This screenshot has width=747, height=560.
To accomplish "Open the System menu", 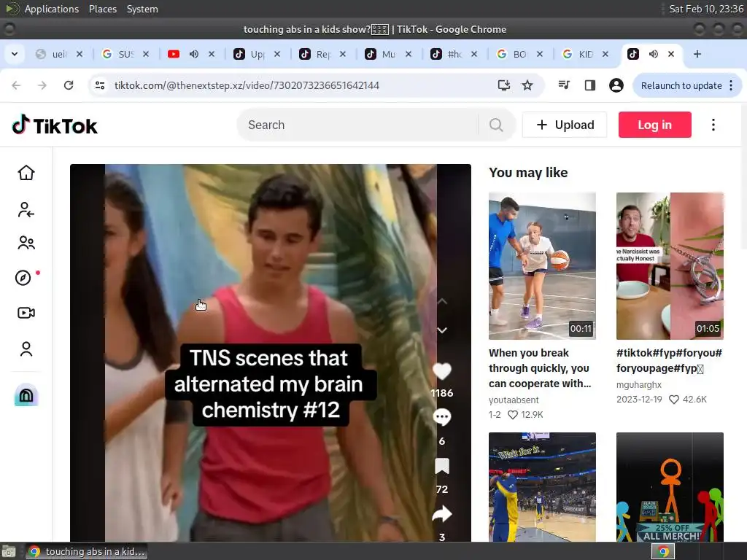I will pos(142,9).
